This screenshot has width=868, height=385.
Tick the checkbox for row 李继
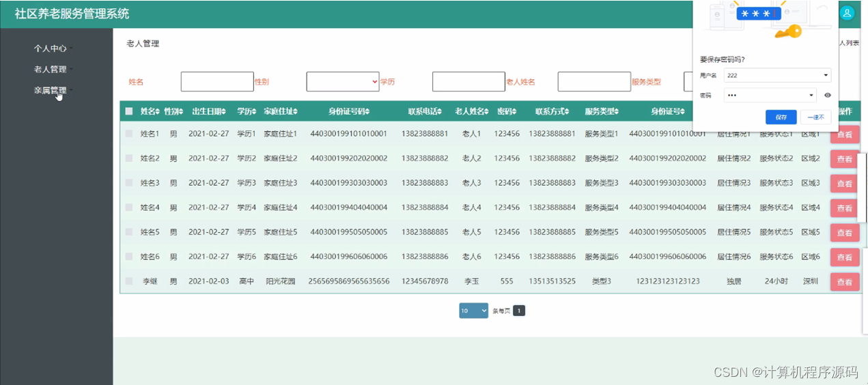point(129,281)
